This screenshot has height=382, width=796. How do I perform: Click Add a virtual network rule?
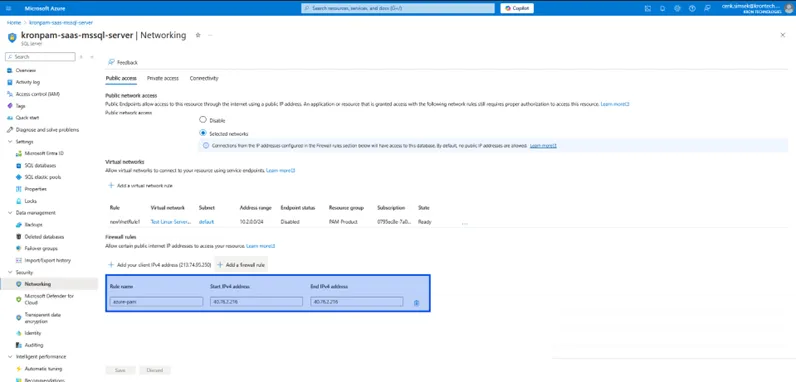(x=140, y=186)
